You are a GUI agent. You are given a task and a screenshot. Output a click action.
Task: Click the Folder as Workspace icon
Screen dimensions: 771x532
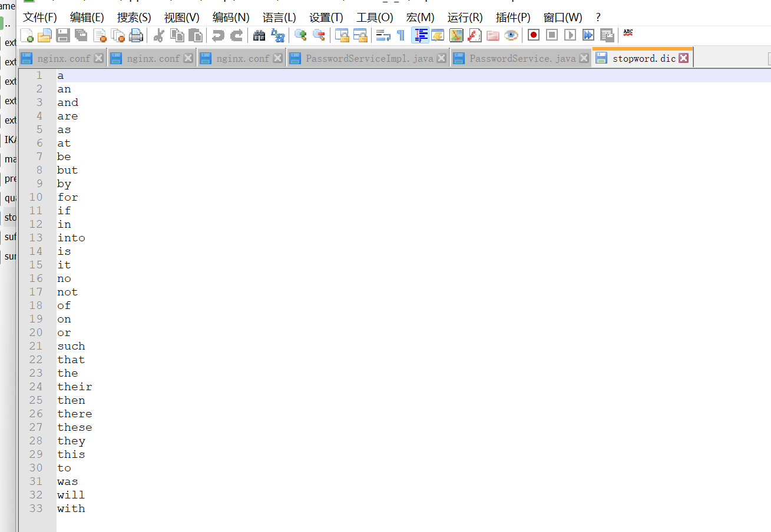(x=493, y=35)
